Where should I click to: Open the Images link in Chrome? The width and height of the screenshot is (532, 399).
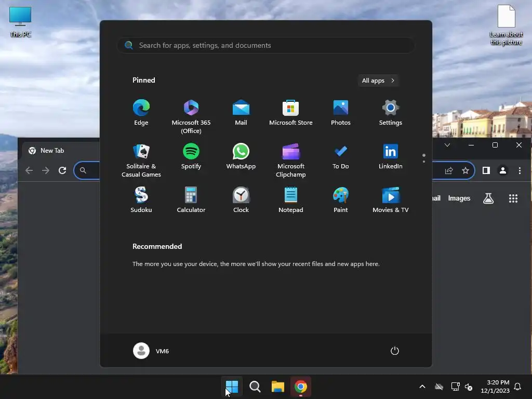pos(459,198)
